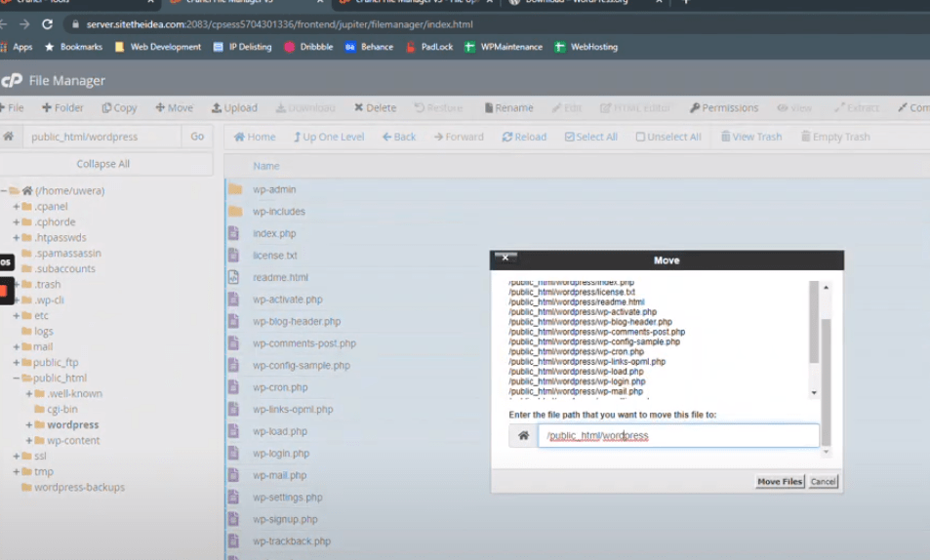Click the Permissions toolbar button

pyautogui.click(x=723, y=107)
